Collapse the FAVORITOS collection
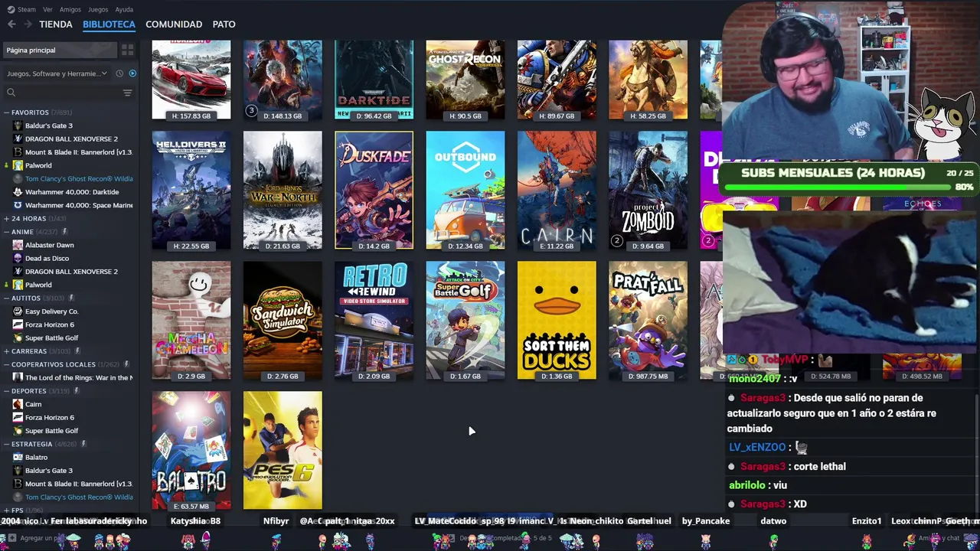980x551 pixels. coord(7,112)
